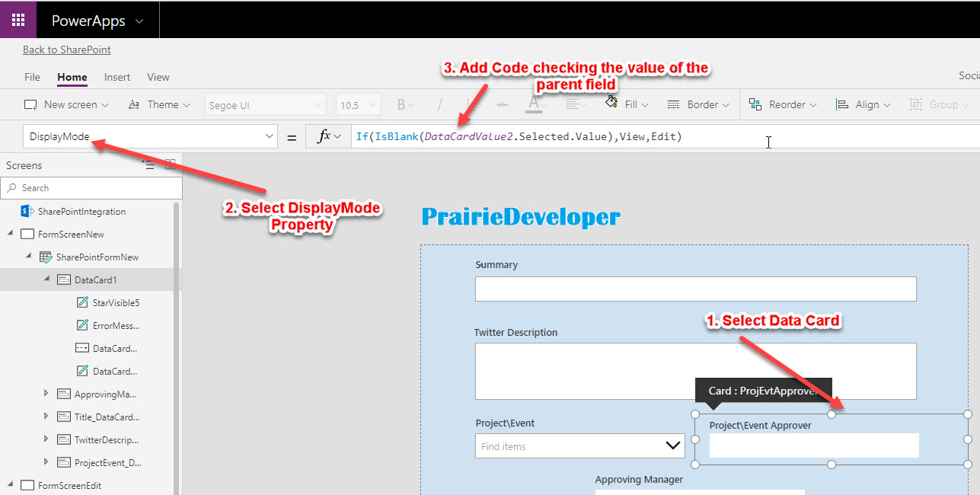Toggle italic text formatting
This screenshot has width=980, height=495.
[439, 105]
